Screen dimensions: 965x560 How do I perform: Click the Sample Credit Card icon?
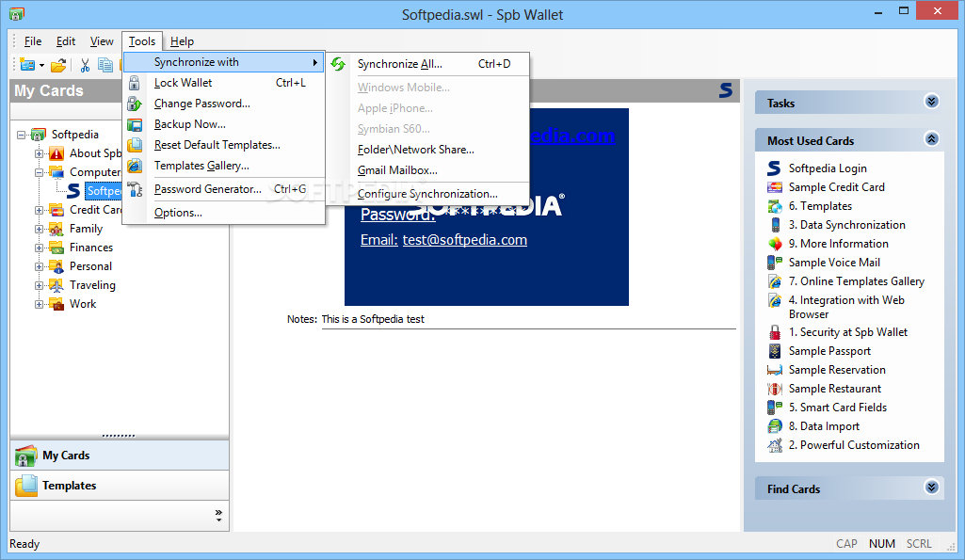tap(774, 187)
